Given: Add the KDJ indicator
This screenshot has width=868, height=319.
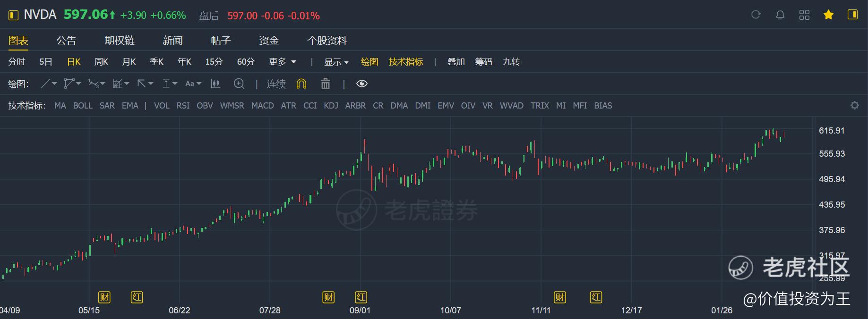Looking at the screenshot, I should tap(331, 106).
